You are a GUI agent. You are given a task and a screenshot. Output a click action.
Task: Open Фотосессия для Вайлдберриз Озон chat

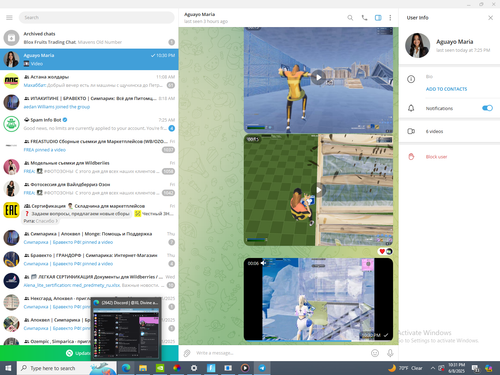tap(89, 189)
